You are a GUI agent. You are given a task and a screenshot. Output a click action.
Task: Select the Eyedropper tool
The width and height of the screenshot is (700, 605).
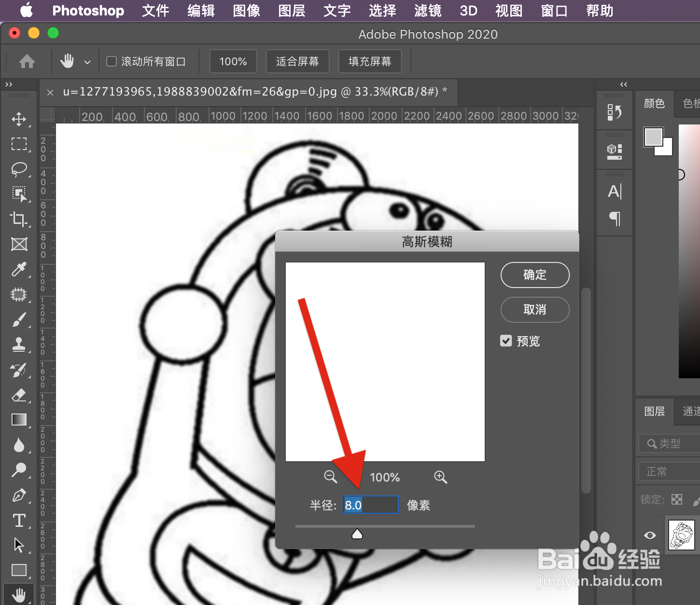point(19,269)
